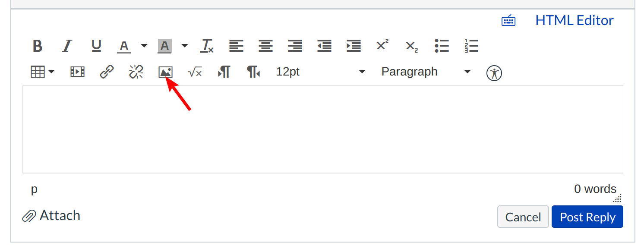Clear formatting from selected text
644x252 pixels.
pyautogui.click(x=207, y=46)
